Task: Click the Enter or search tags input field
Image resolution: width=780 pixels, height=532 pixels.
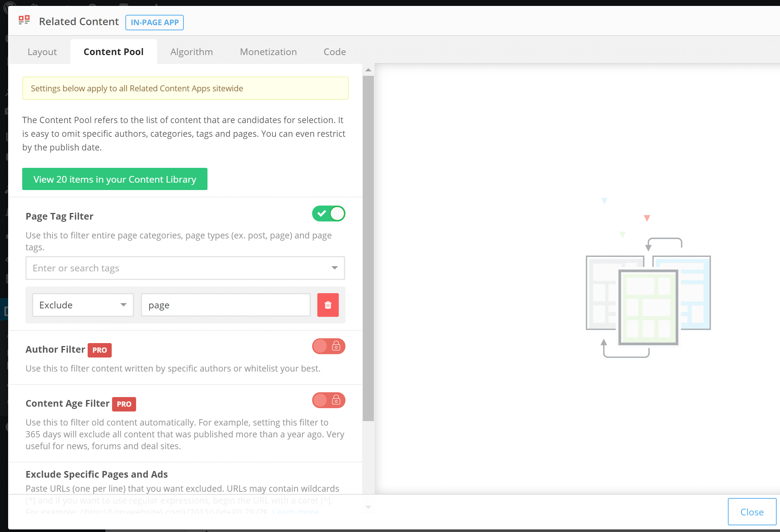Action: pyautogui.click(x=184, y=268)
